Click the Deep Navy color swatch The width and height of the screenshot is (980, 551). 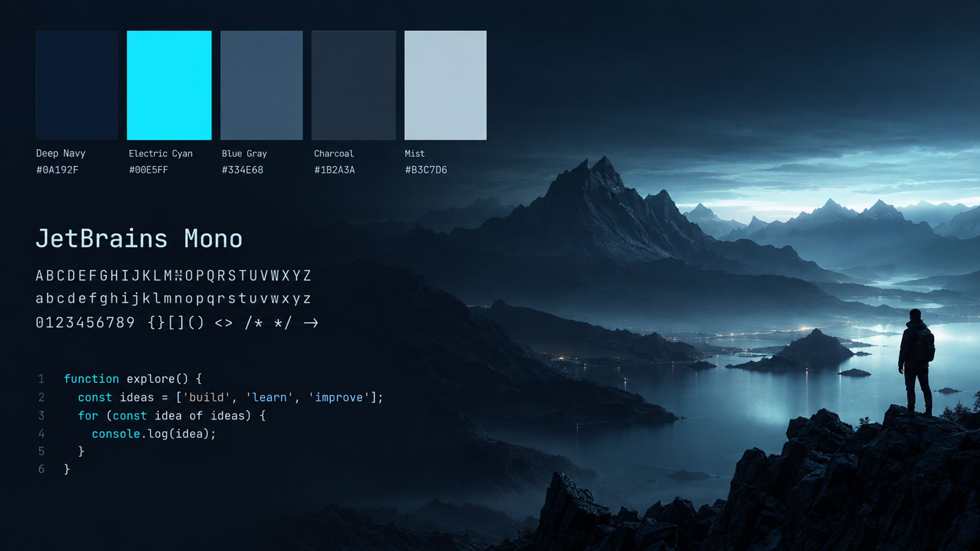click(77, 85)
